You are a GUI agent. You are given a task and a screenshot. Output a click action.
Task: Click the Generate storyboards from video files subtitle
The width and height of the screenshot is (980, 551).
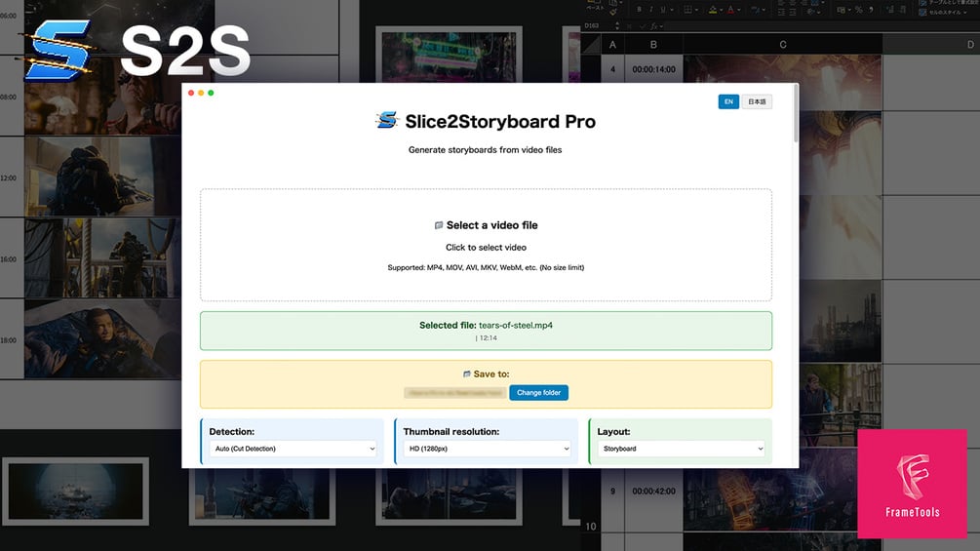tap(485, 150)
